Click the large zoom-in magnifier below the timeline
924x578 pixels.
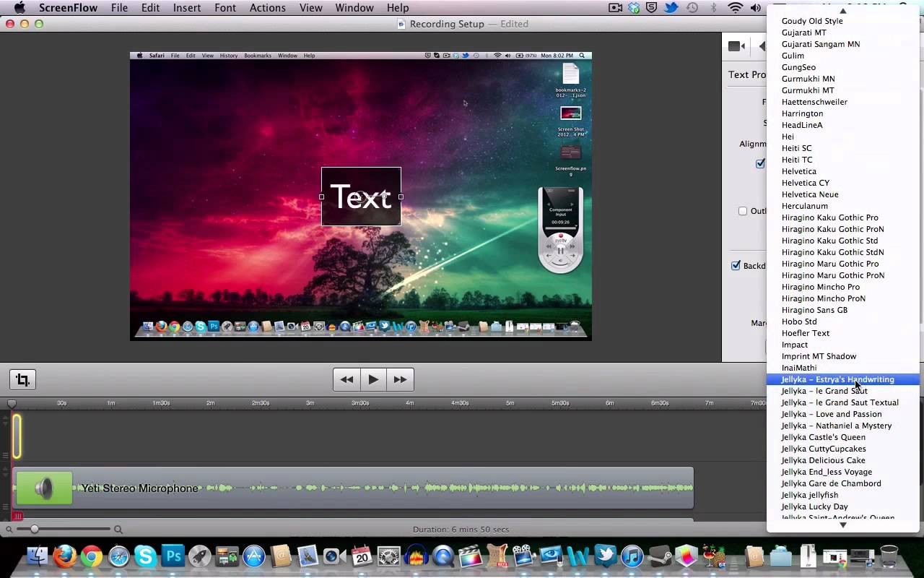(118, 530)
